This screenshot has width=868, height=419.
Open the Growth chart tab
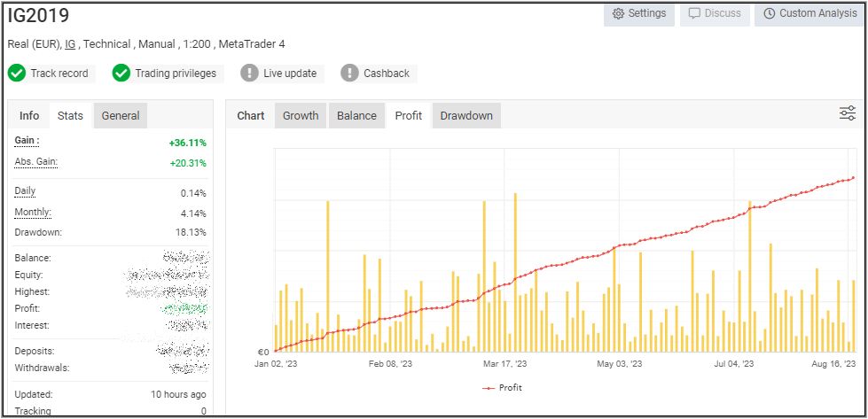coord(301,115)
